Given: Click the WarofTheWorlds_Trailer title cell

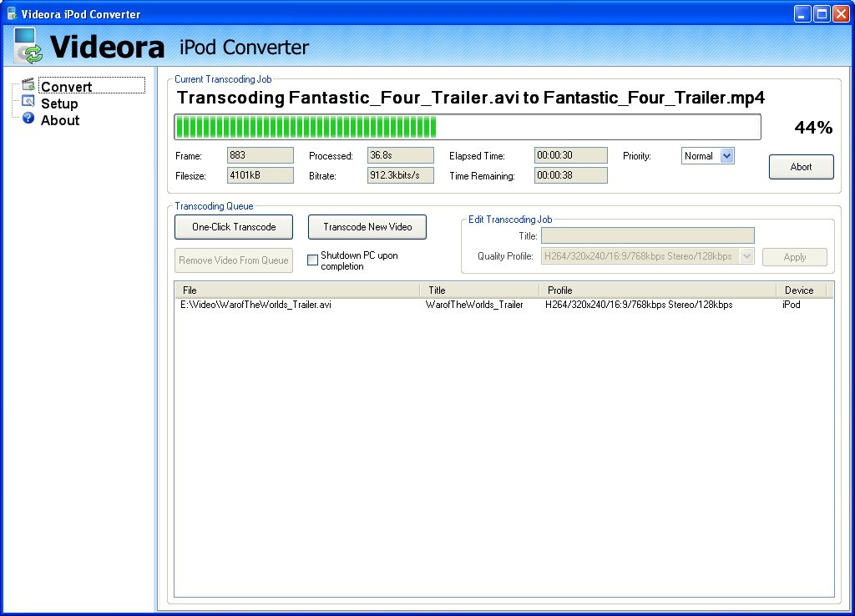Looking at the screenshot, I should click(474, 305).
